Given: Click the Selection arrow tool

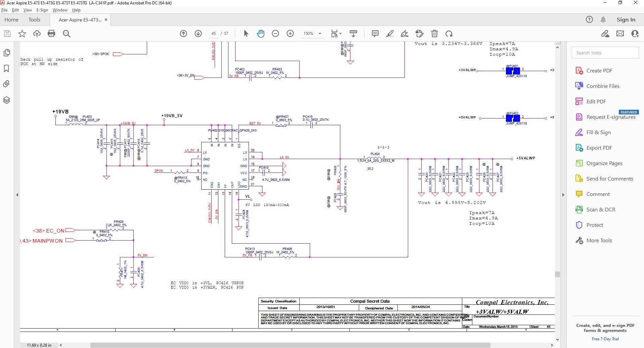Looking at the screenshot, I should 246,34.
